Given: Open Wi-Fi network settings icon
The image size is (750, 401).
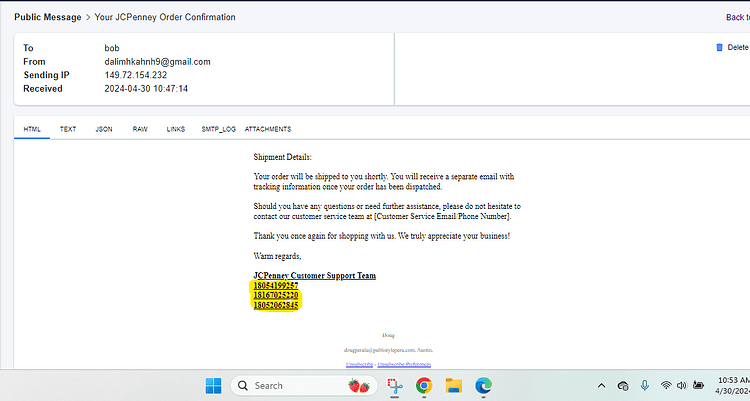Looking at the screenshot, I should pos(665,385).
